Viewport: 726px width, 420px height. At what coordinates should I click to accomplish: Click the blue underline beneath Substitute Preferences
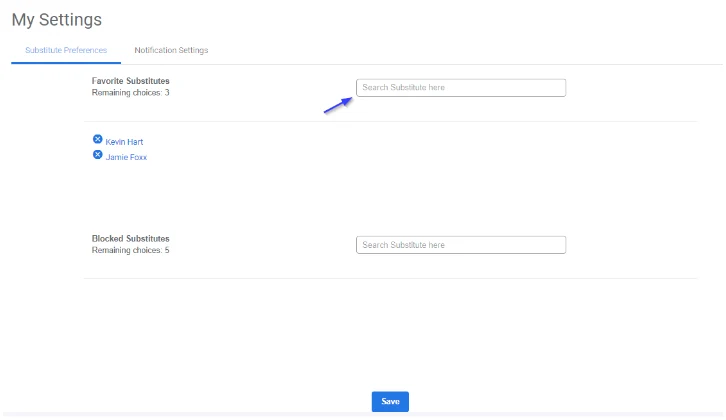coord(65,62)
